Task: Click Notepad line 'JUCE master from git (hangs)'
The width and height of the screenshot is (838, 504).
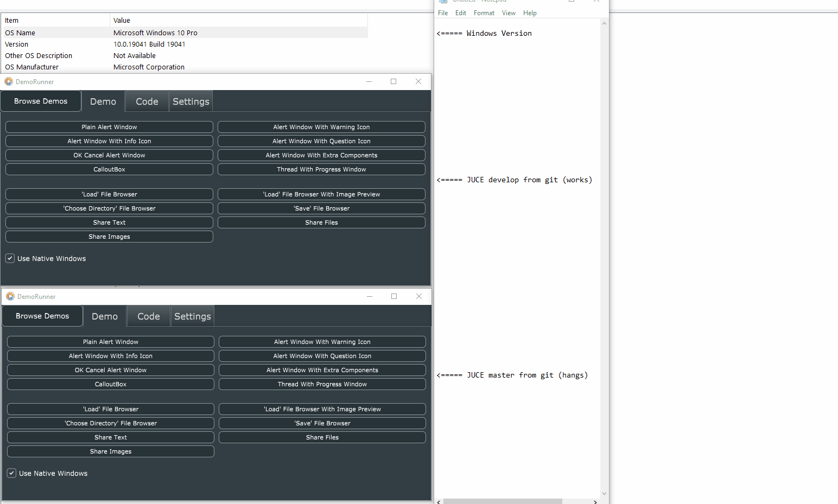Action: tap(512, 375)
